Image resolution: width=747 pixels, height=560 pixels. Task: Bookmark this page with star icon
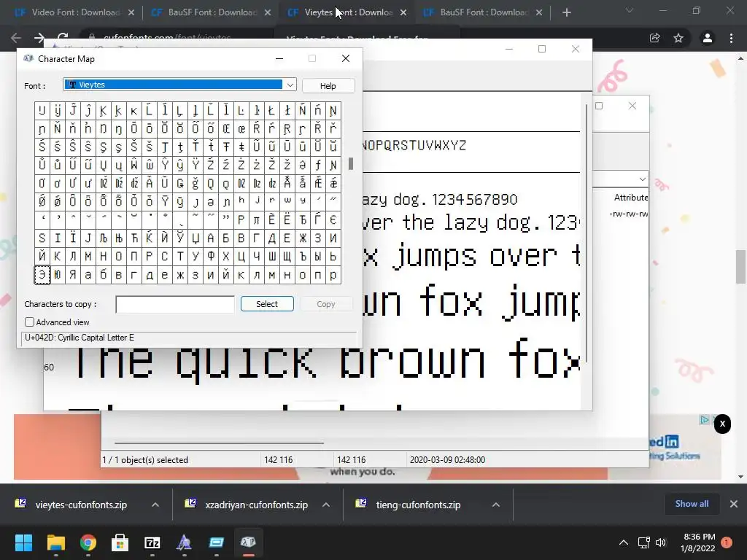[678, 38]
